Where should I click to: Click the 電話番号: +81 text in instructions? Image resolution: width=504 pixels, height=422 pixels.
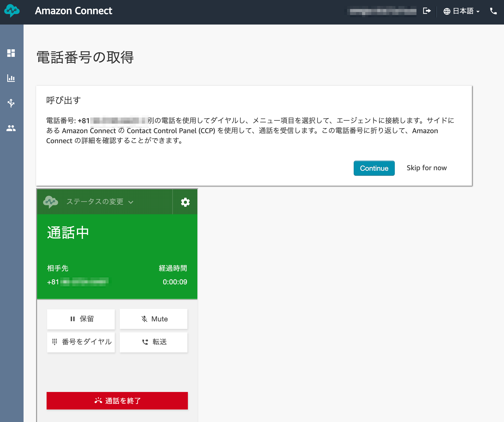pos(68,121)
